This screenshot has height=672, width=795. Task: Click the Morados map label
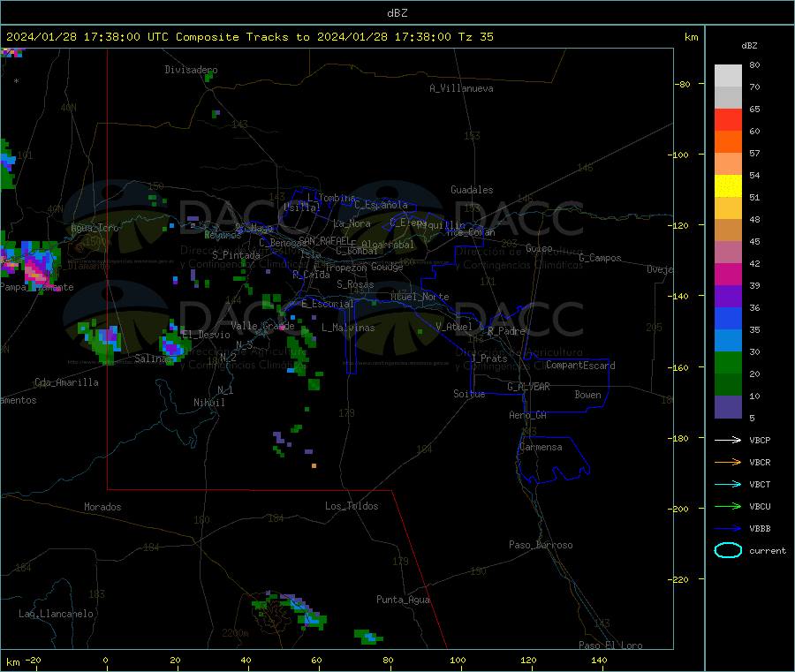click(102, 507)
